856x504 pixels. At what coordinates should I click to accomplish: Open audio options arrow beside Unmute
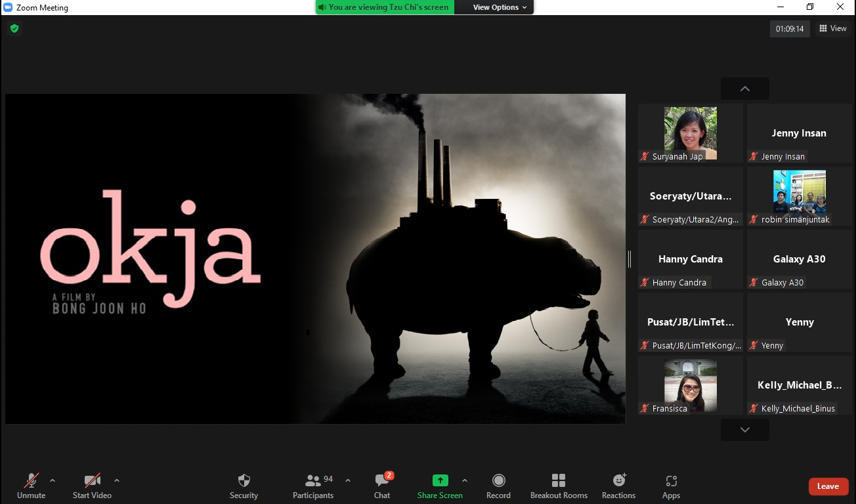[53, 480]
